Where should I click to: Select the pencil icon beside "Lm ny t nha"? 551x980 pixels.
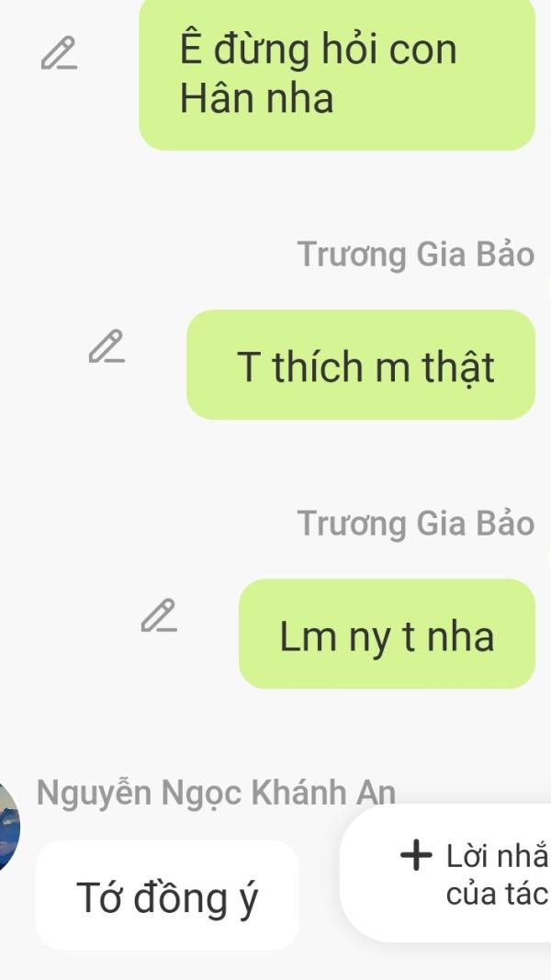click(159, 615)
